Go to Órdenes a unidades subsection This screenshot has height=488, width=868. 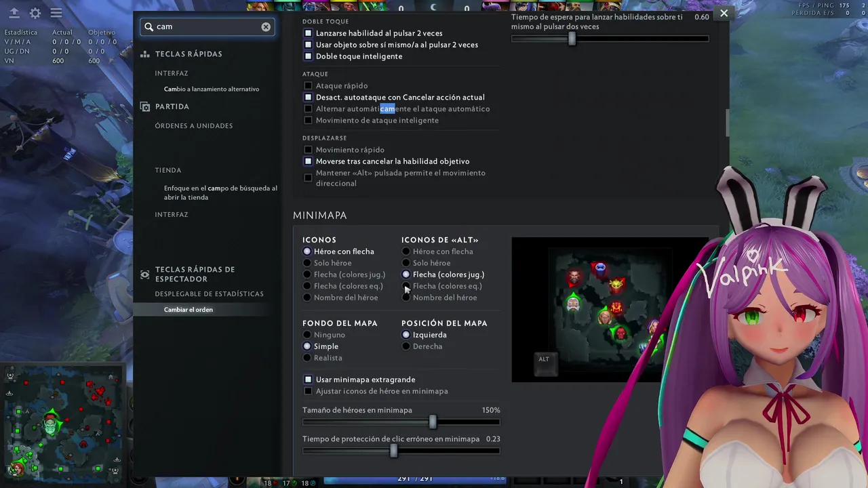point(194,126)
